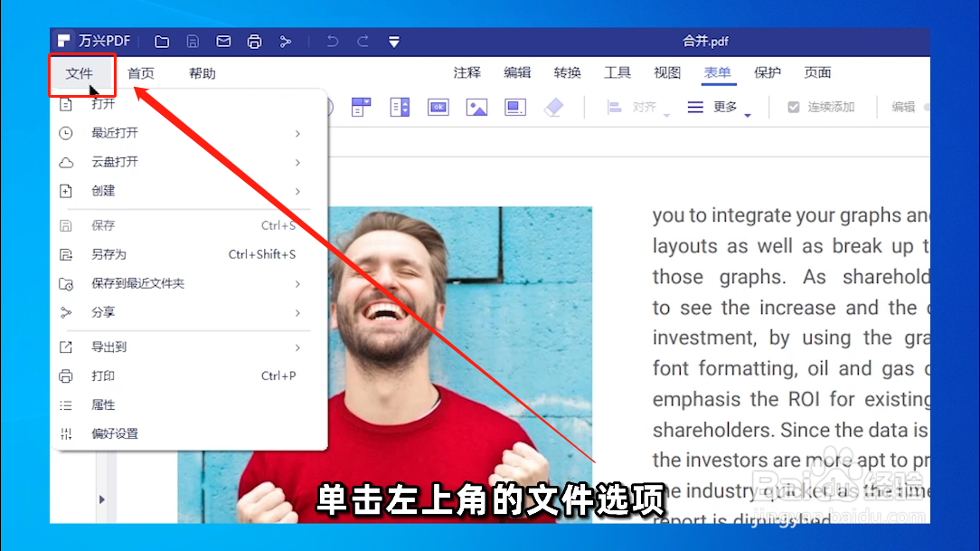Choose 属性 in the file menu
Viewport: 980px width, 551px height.
click(187, 404)
